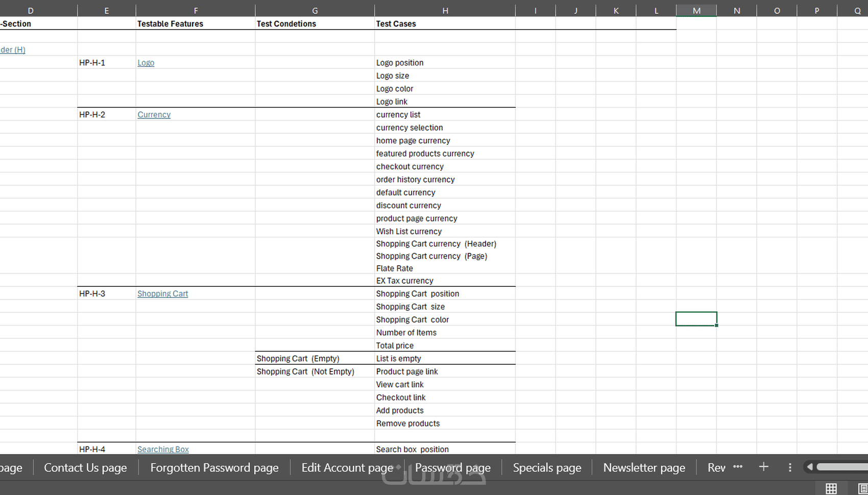Screen dimensions: 868x495
Task: Select column K header
Action: [x=616, y=11]
